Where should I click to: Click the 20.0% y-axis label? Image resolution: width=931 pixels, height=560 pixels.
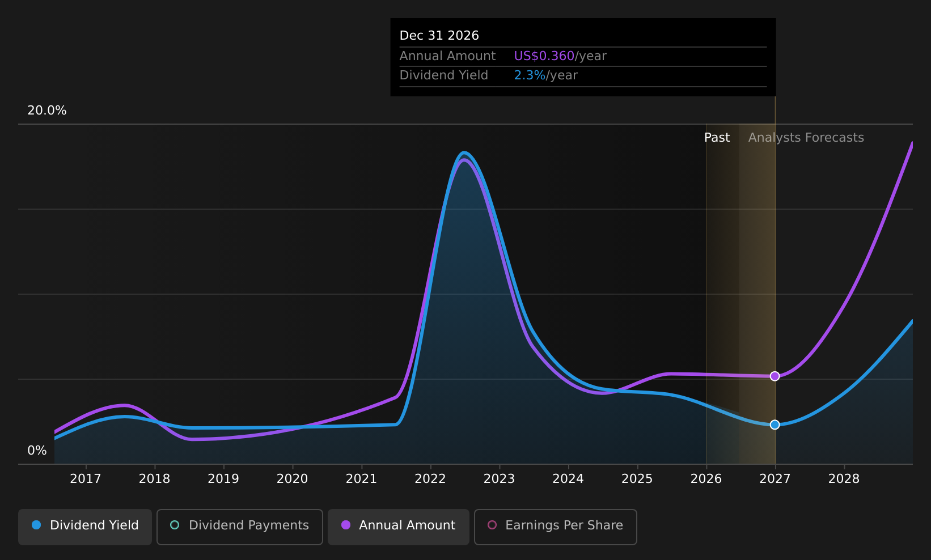click(x=47, y=111)
